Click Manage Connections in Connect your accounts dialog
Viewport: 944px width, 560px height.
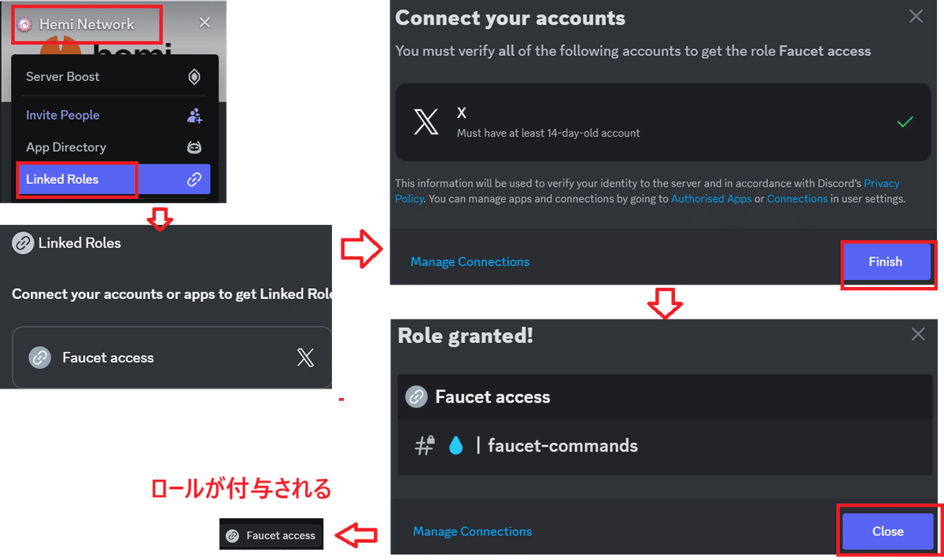(470, 262)
